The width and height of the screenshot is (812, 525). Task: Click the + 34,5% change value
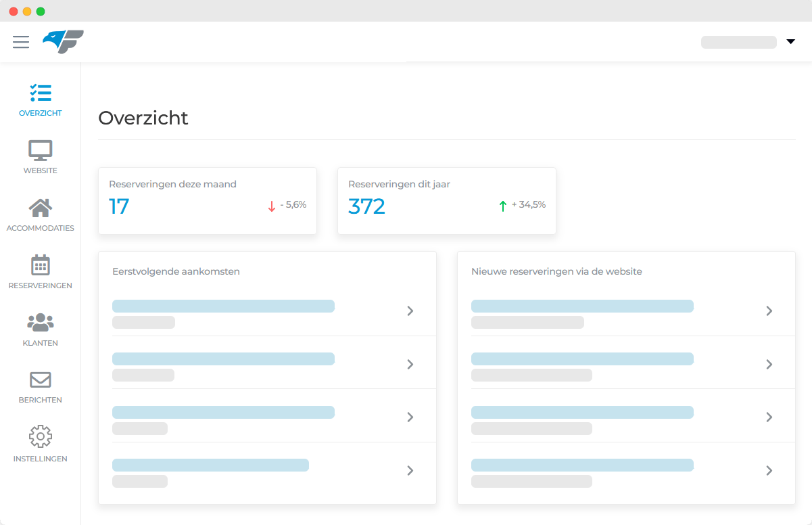point(529,204)
